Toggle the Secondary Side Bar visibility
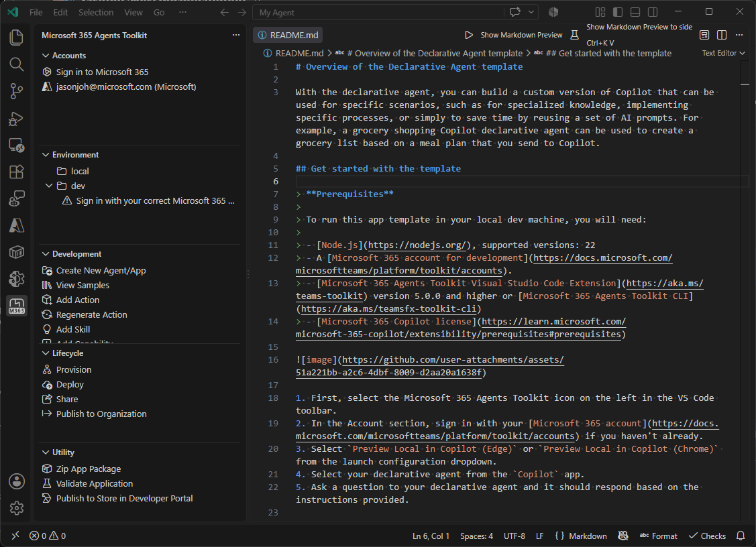Image resolution: width=756 pixels, height=547 pixels. (652, 12)
